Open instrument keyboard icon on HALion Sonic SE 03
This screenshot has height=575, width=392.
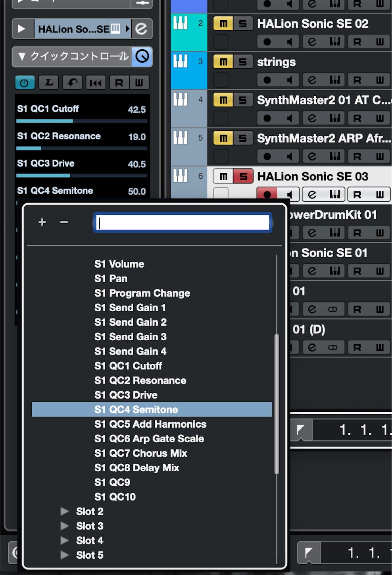(335, 194)
